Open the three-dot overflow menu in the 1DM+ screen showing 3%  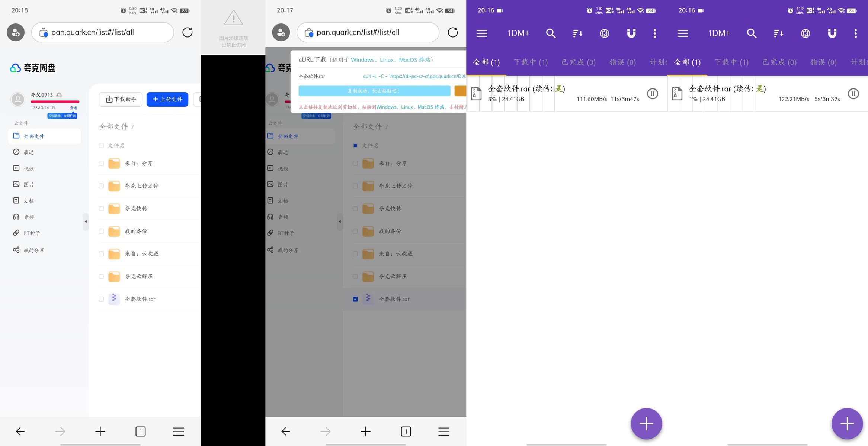(x=655, y=33)
